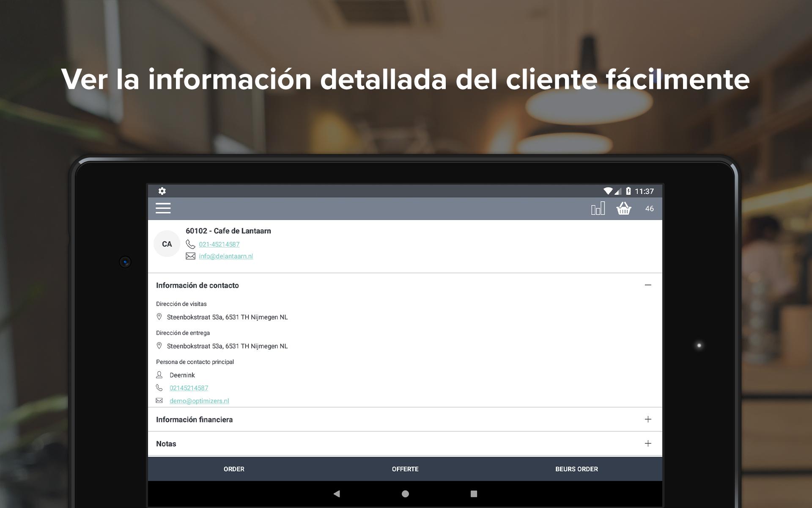Tap the settings gear in status bar
812x508 pixels.
[162, 191]
